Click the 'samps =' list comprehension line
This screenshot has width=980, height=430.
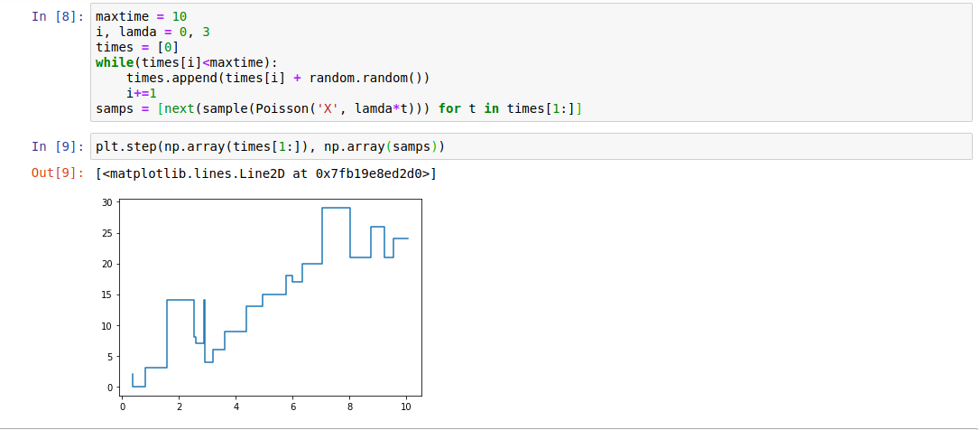pyautogui.click(x=338, y=109)
